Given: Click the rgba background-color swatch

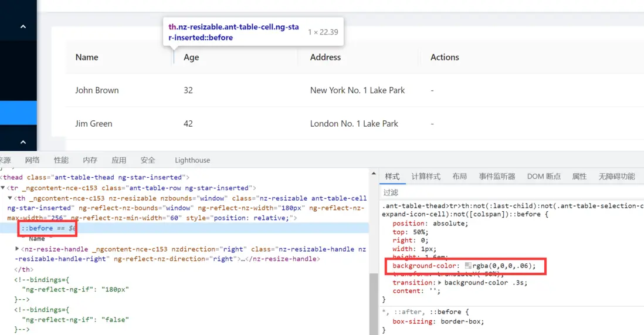Looking at the screenshot, I should click(468, 266).
